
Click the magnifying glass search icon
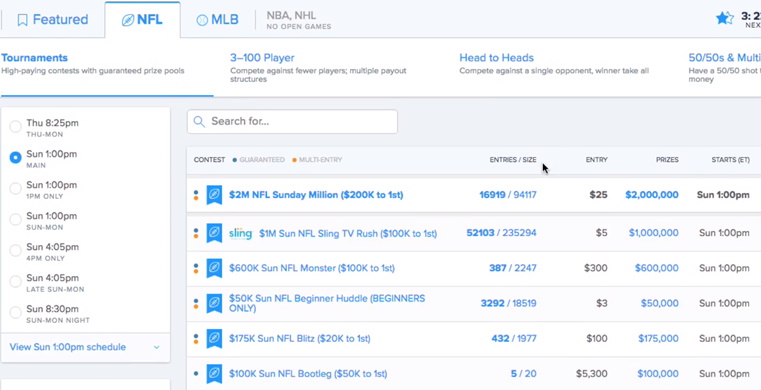pos(199,121)
